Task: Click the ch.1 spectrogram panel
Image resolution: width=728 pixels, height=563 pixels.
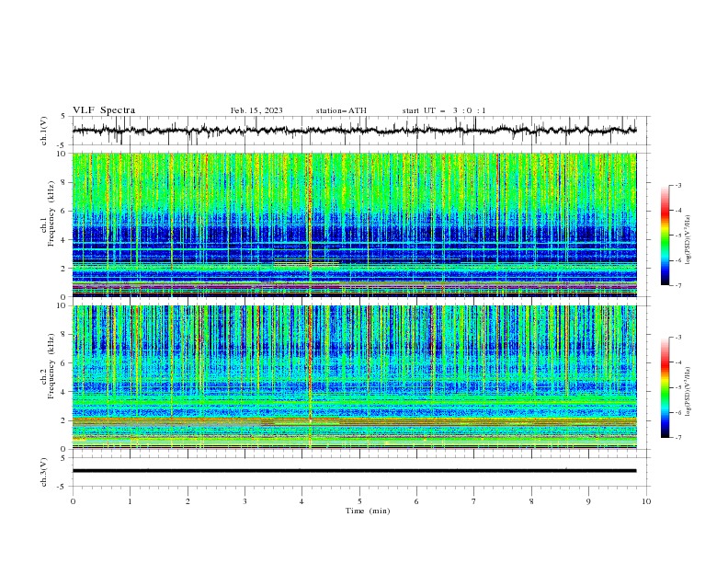Action: click(x=354, y=224)
